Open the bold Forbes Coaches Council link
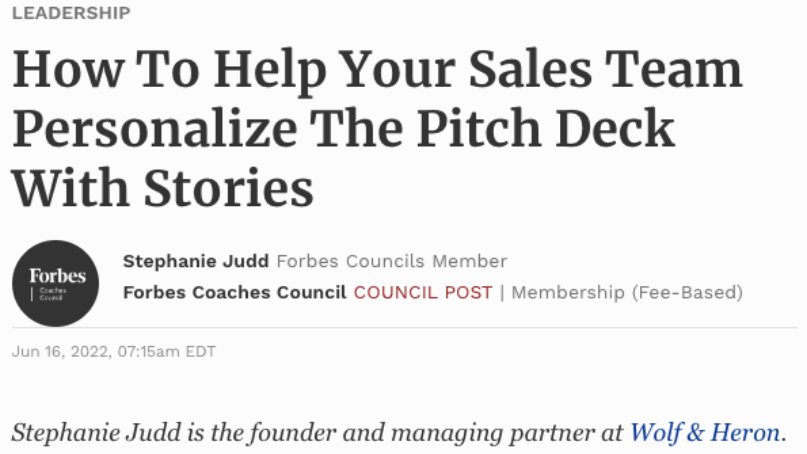This screenshot has width=807, height=454. tap(234, 293)
